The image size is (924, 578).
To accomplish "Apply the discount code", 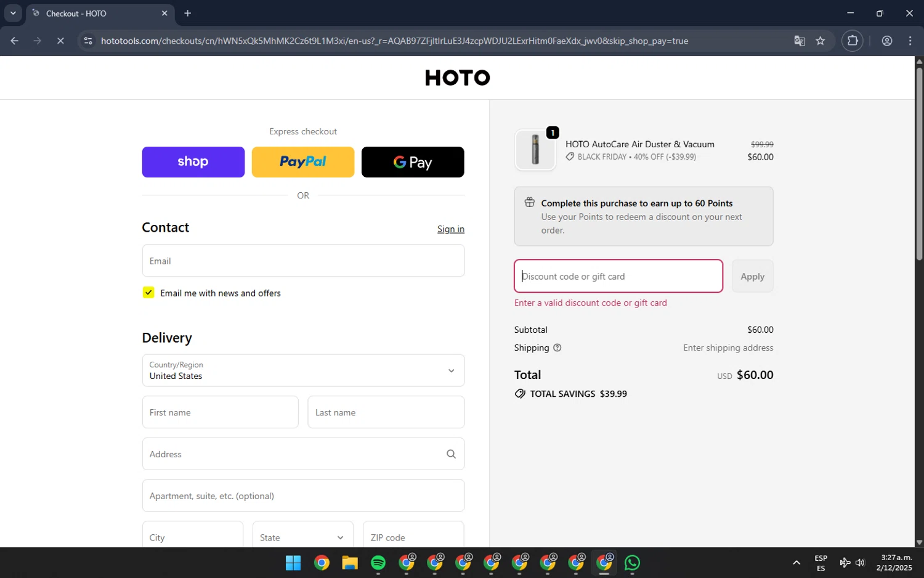I will click(x=752, y=276).
